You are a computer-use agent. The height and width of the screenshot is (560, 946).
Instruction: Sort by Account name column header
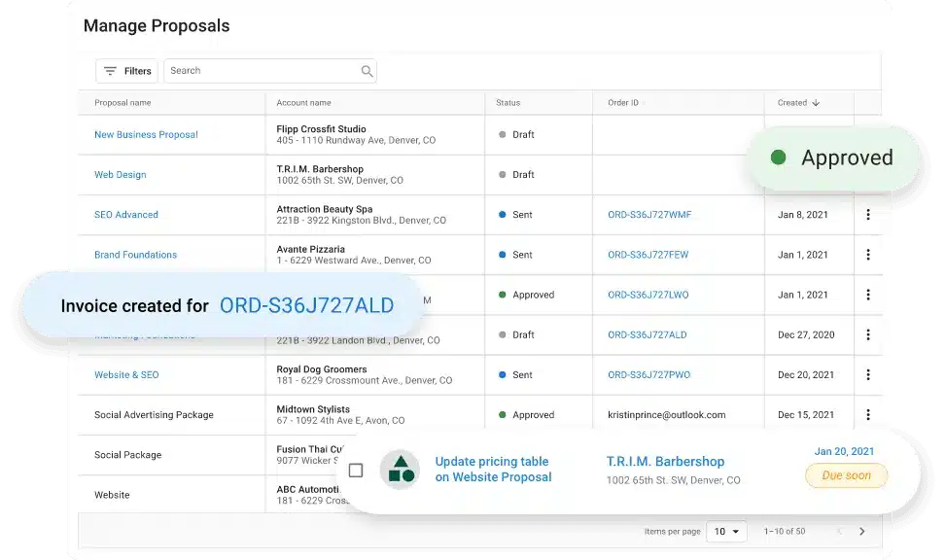tap(303, 103)
